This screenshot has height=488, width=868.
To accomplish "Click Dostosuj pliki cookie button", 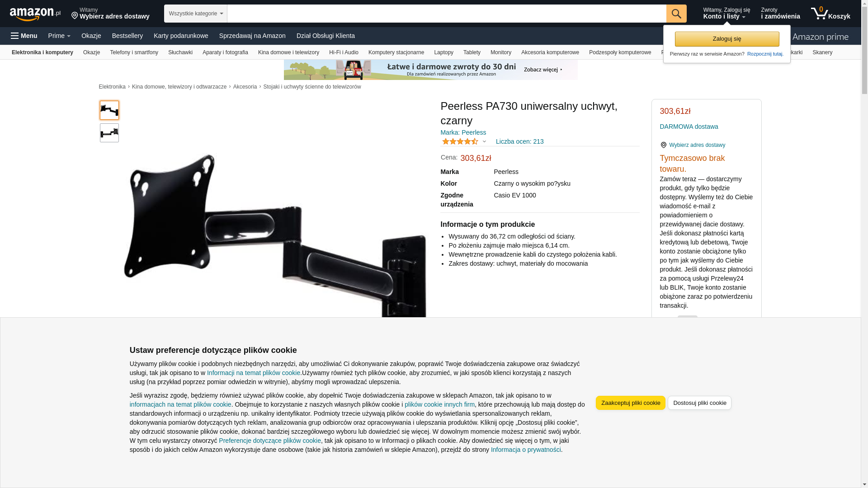I will (699, 403).
